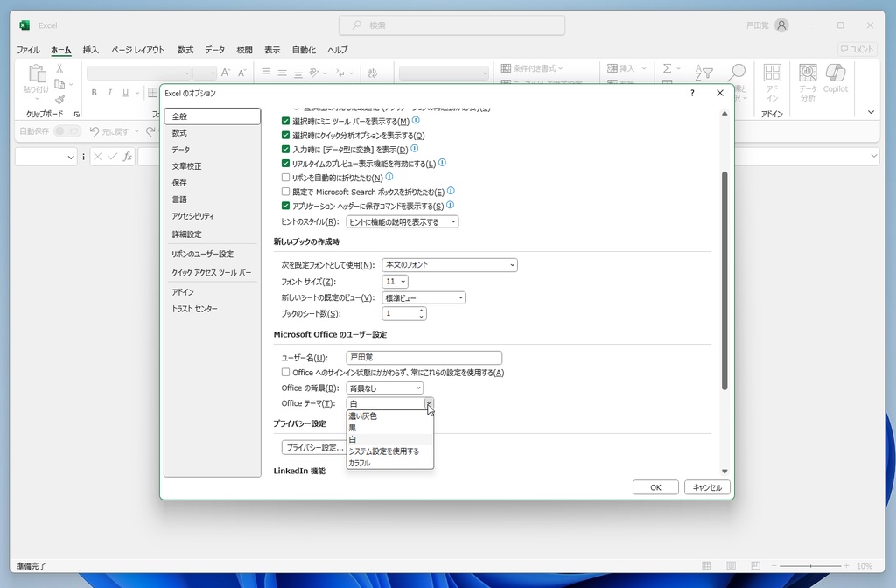Click the コメント button in Excel window
The width and height of the screenshot is (896, 588).
pyautogui.click(x=857, y=49)
